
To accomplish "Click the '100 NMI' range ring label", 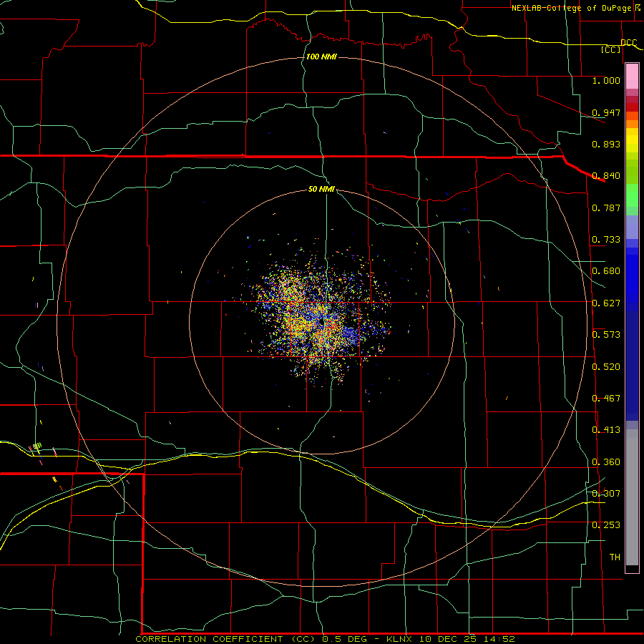I will (x=321, y=57).
